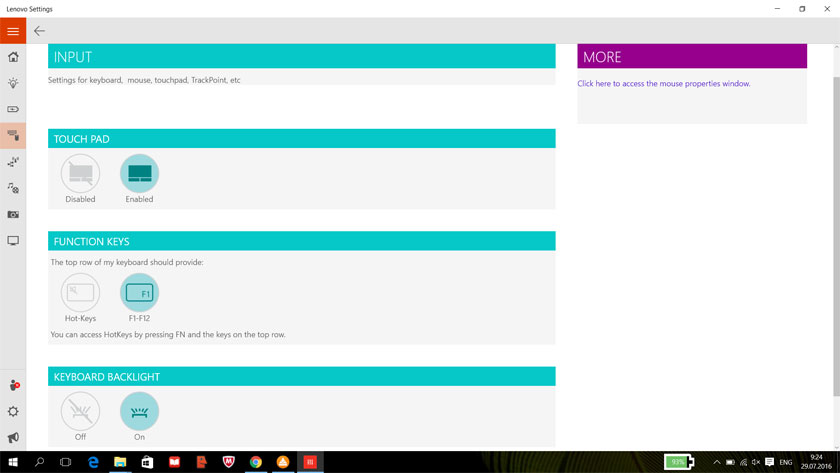The height and width of the screenshot is (473, 840).
Task: Click 'The top row of my keyboard' text
Action: (127, 262)
